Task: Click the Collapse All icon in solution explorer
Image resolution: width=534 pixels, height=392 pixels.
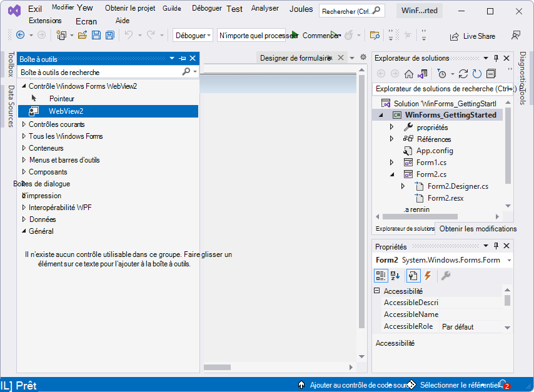Action: (x=491, y=74)
